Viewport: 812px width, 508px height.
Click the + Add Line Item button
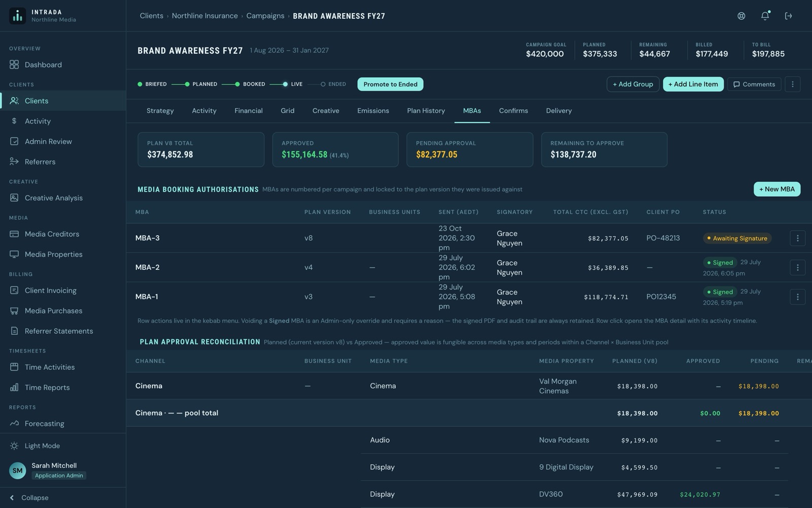693,84
